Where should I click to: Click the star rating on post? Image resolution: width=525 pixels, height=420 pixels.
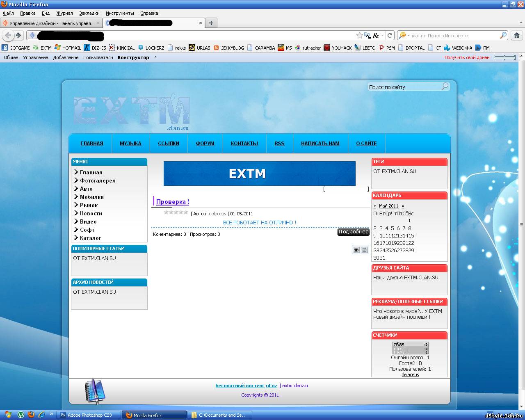176,212
